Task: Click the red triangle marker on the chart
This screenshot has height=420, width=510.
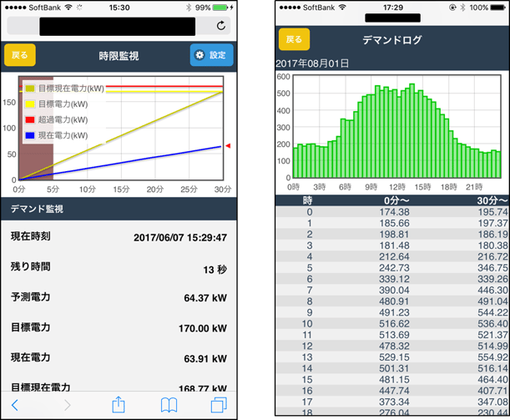Action: pos(228,146)
